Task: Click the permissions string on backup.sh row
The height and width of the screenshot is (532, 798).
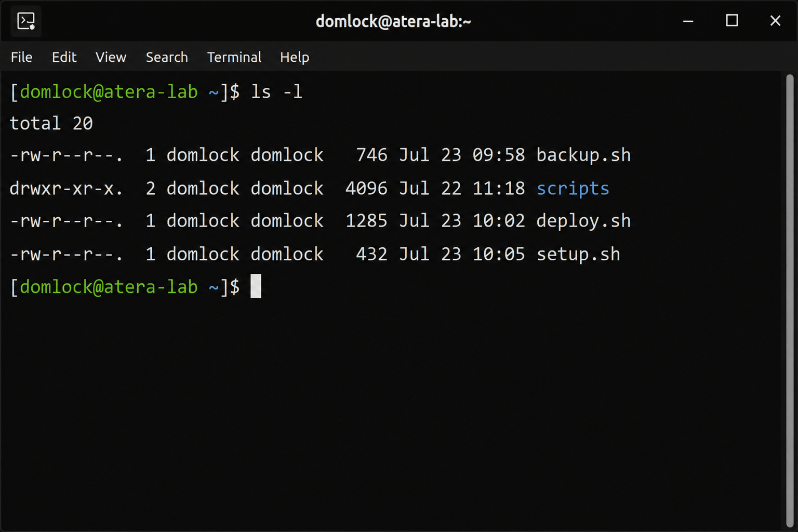Action: 66,155
